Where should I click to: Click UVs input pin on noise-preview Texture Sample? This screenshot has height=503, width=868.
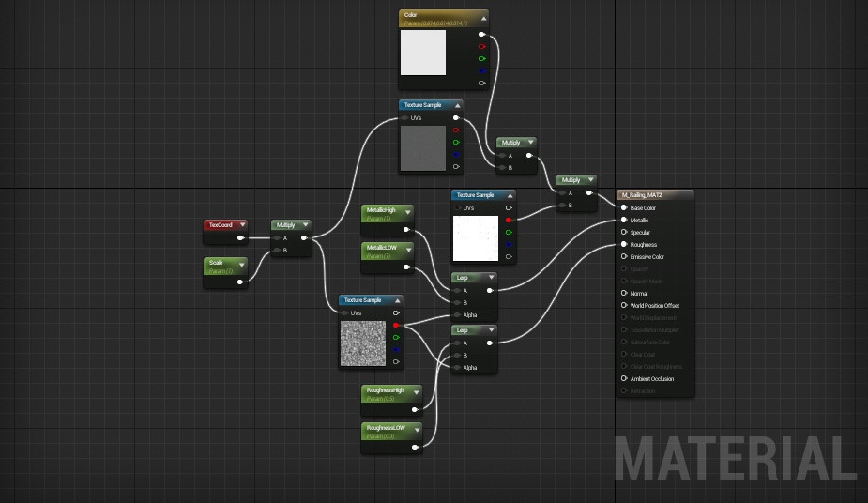click(x=345, y=313)
